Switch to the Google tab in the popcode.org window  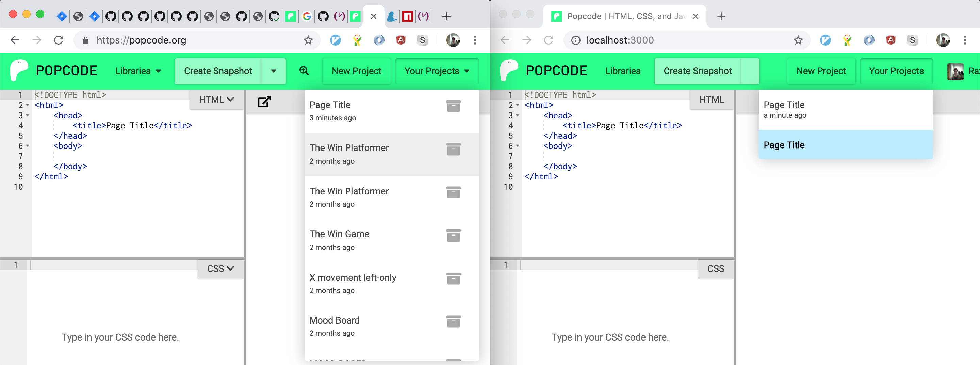[307, 16]
